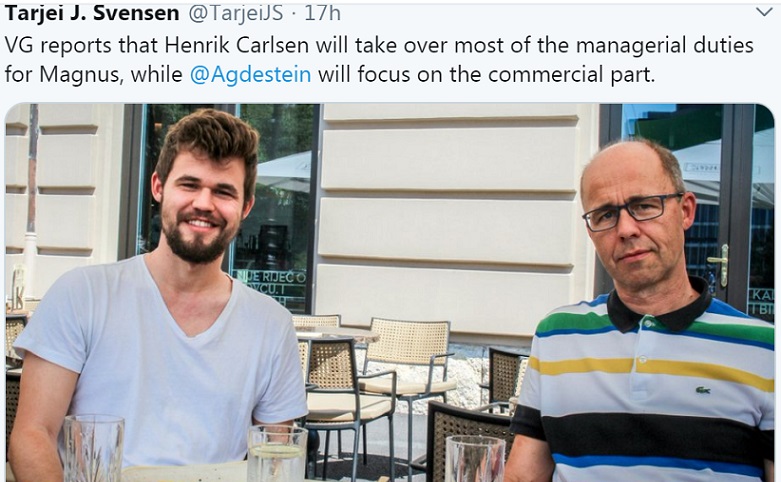Image resolution: width=781 pixels, height=482 pixels.
Task: Open the @Agdestein mention link
Action: pos(251,75)
